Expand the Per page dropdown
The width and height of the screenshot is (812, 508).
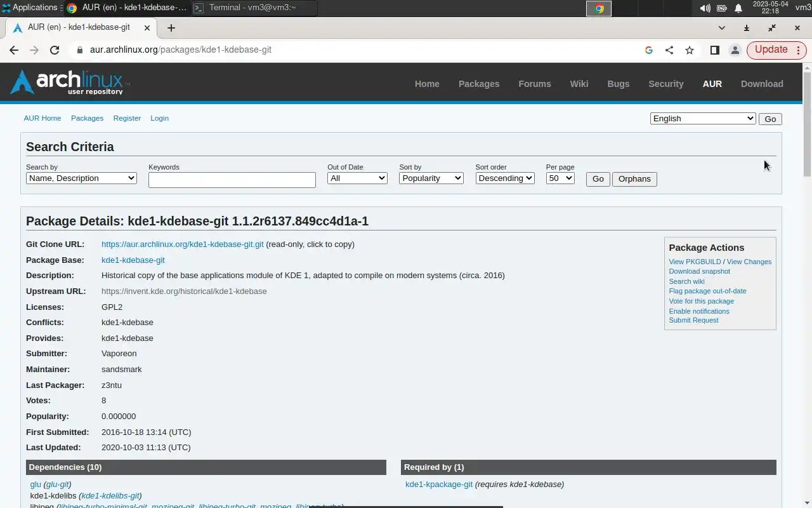coord(560,178)
